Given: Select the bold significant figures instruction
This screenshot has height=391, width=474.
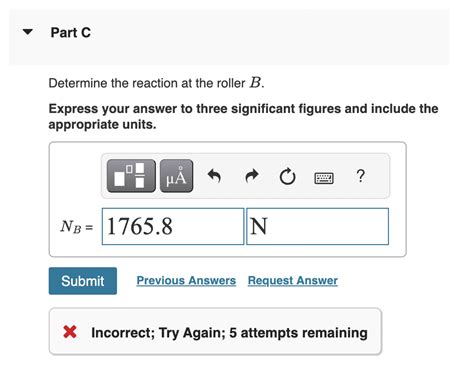Looking at the screenshot, I should click(x=243, y=116).
